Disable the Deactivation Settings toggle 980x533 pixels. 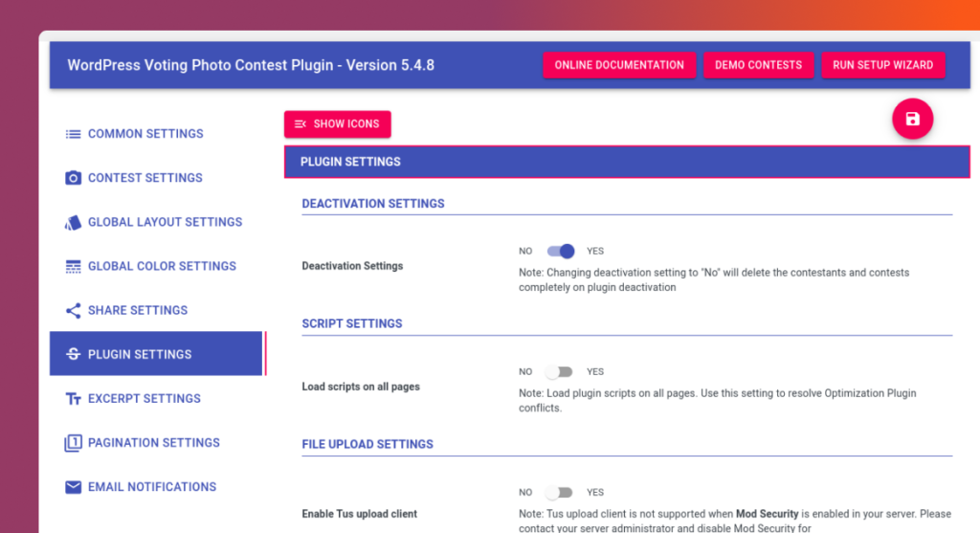(x=561, y=251)
